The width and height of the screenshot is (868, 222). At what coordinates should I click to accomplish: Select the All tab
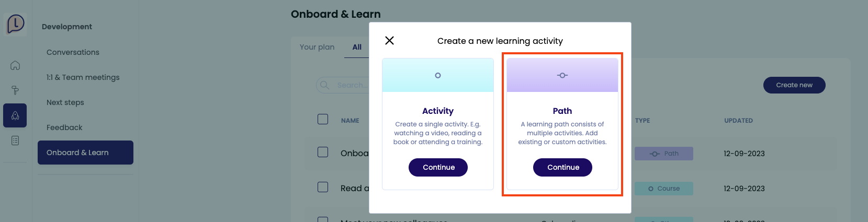pyautogui.click(x=357, y=47)
